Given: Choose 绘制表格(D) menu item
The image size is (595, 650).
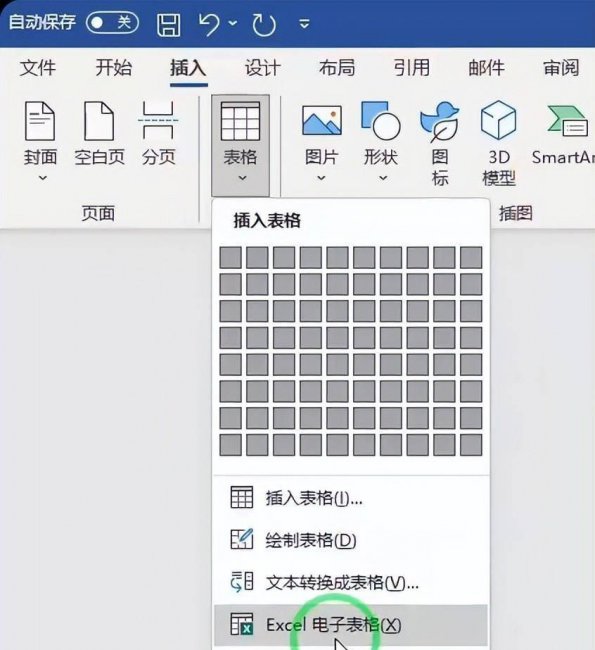Looking at the screenshot, I should (351, 540).
